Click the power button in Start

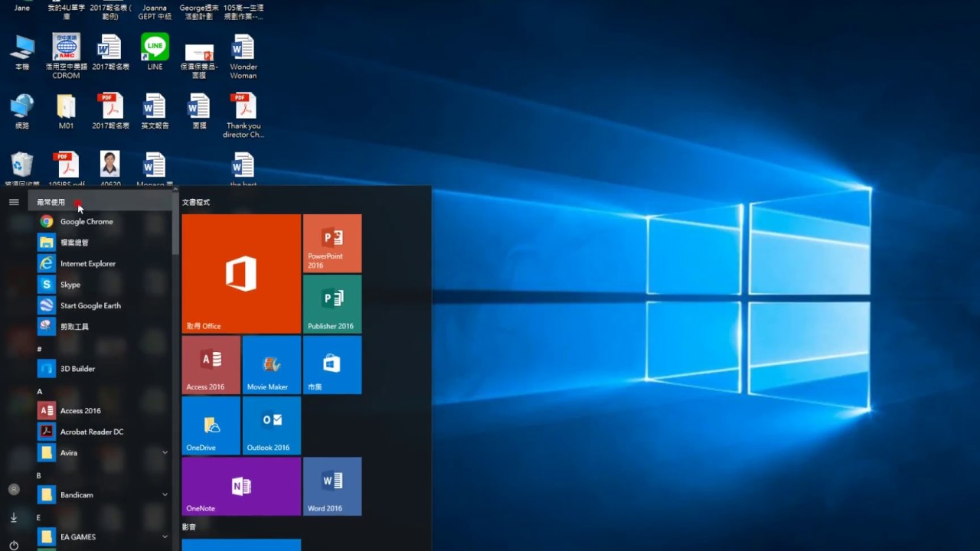click(x=14, y=545)
